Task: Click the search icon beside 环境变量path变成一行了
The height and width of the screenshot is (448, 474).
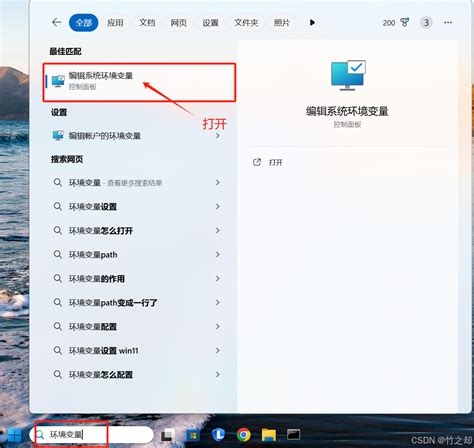Action: tap(58, 303)
